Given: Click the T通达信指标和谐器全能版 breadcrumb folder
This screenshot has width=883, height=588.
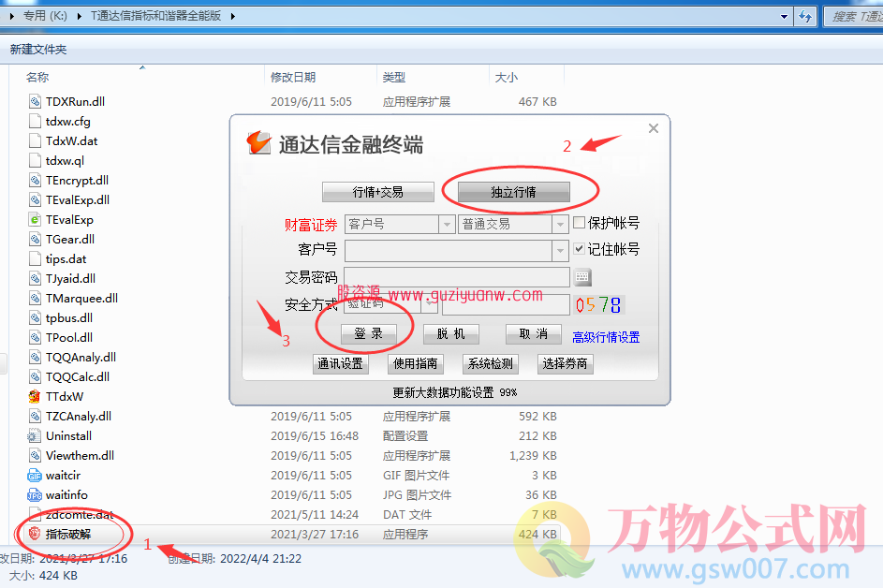Looking at the screenshot, I should pos(156,16).
